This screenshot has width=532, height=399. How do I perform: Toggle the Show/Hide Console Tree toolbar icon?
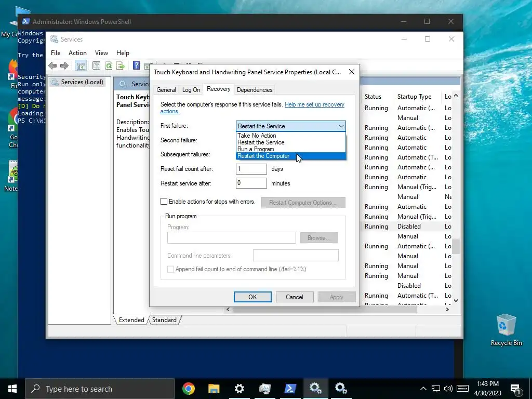[81, 65]
